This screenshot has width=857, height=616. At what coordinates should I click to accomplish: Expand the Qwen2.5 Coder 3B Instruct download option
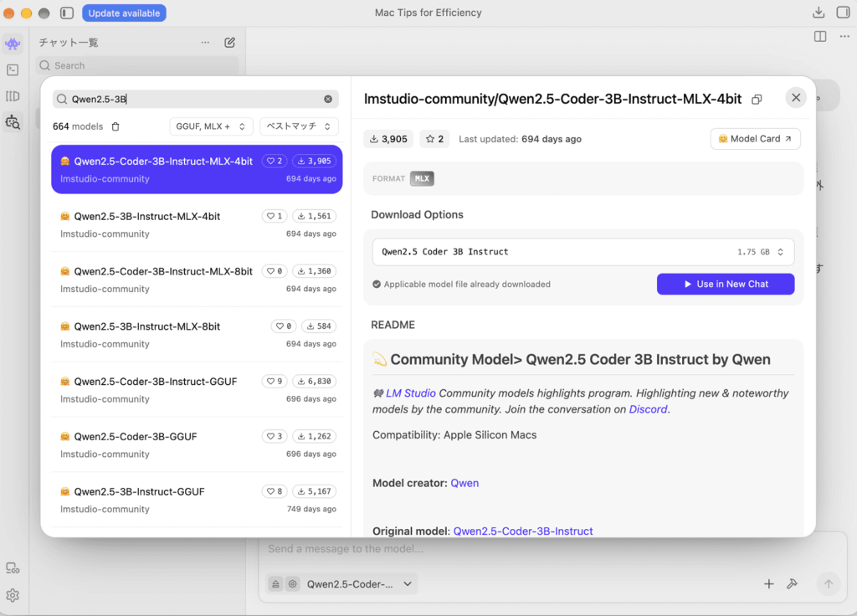[583, 252]
